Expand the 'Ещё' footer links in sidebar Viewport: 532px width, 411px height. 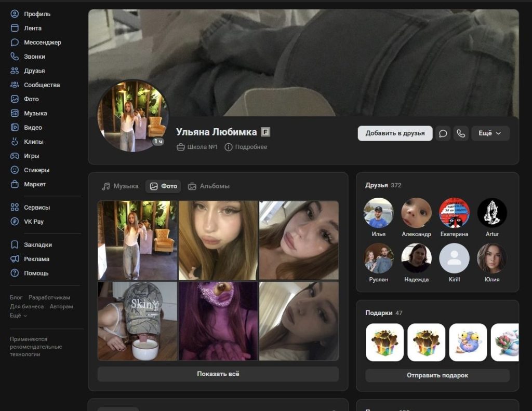click(x=19, y=316)
